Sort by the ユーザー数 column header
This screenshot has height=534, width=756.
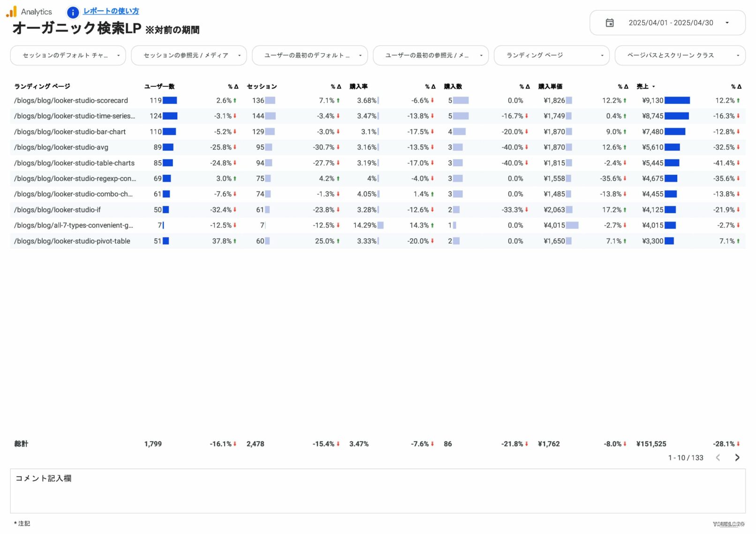pos(159,87)
